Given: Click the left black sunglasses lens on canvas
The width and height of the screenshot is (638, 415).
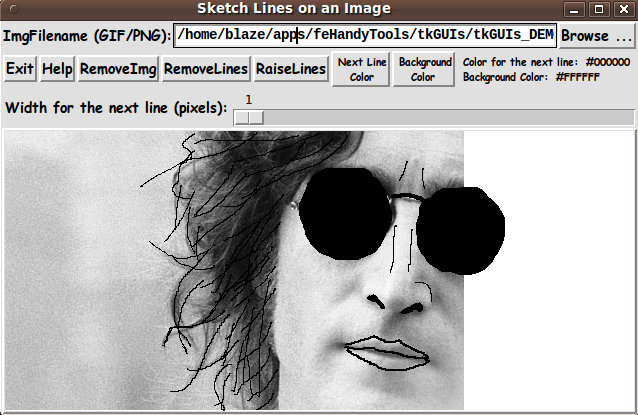Looking at the screenshot, I should 346,214.
